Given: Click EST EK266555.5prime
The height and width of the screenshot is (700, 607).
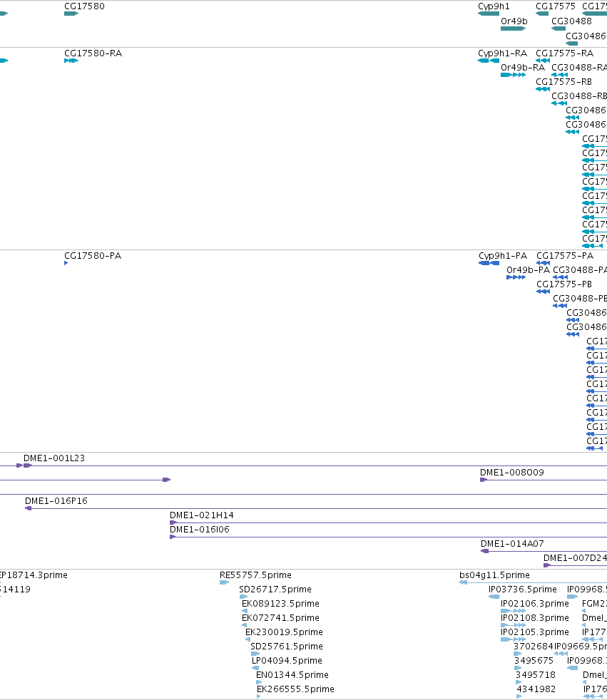Looking at the screenshot, I should pos(295,689).
